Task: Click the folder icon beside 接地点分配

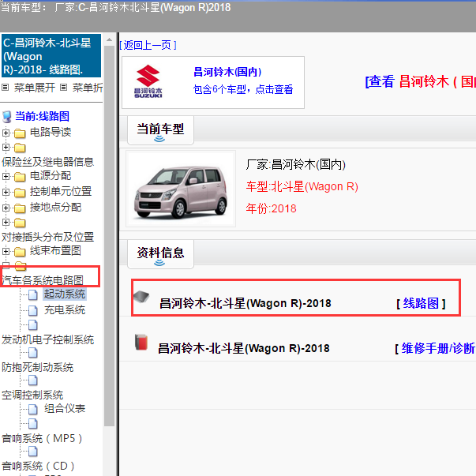Action: (20, 208)
